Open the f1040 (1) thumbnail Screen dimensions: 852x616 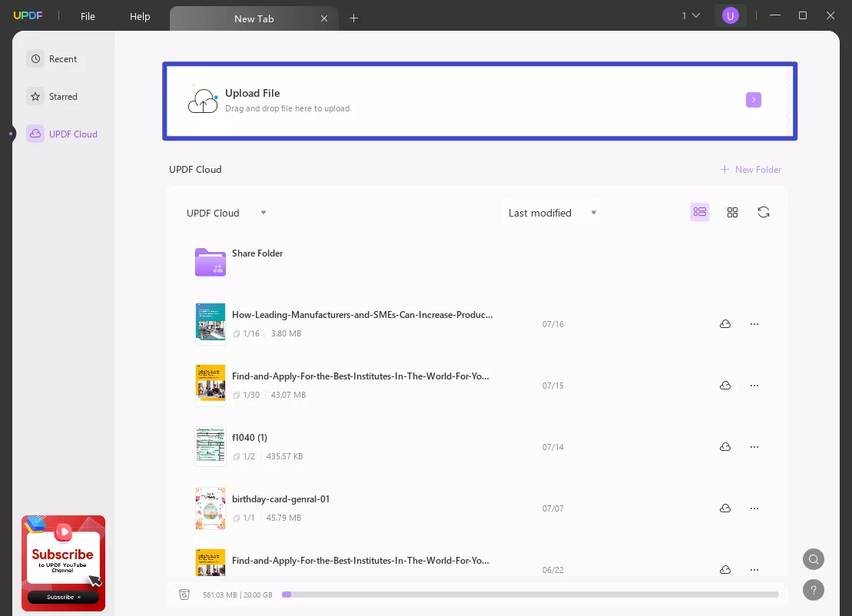(211, 446)
